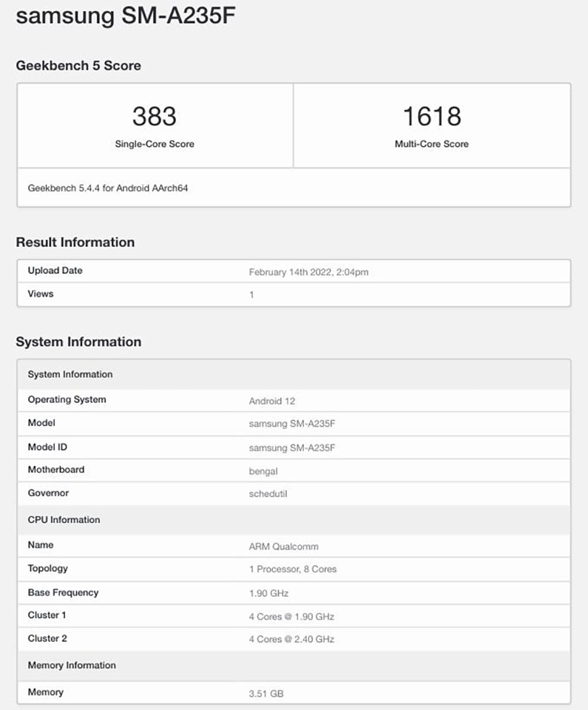Viewport: 588px width, 710px height.
Task: Click the Result Information heading
Action: click(75, 242)
